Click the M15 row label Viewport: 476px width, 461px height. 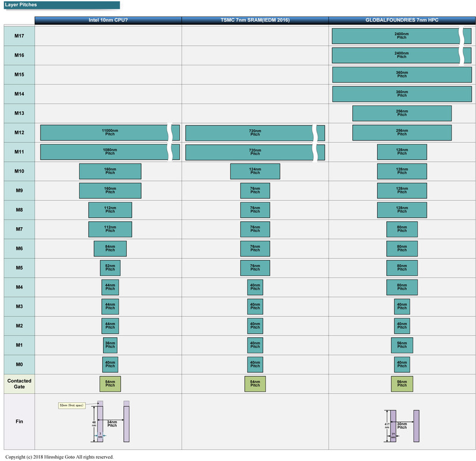[x=19, y=75]
